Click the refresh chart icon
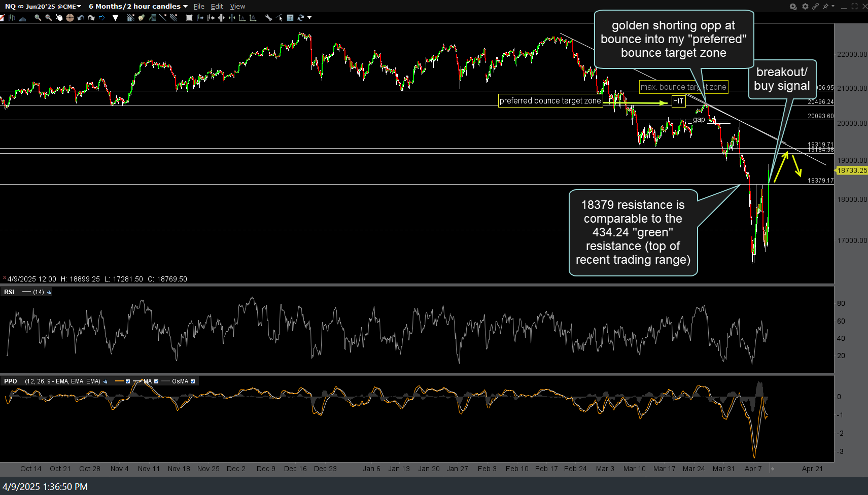Viewport: 868px width, 495px height. coord(301,18)
